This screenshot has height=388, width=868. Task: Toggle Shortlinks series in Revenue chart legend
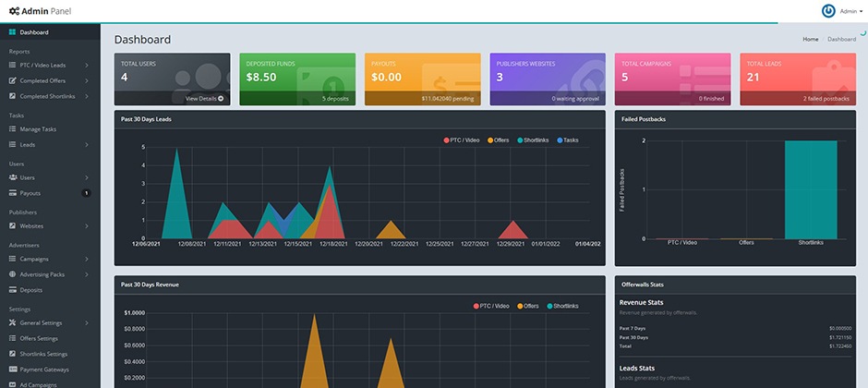click(563, 306)
